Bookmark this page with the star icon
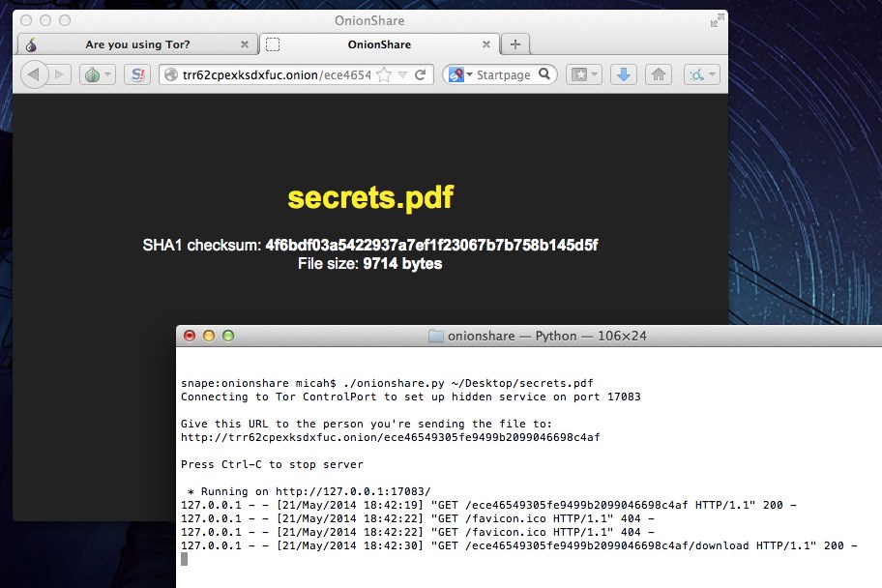882x588 pixels. [384, 74]
